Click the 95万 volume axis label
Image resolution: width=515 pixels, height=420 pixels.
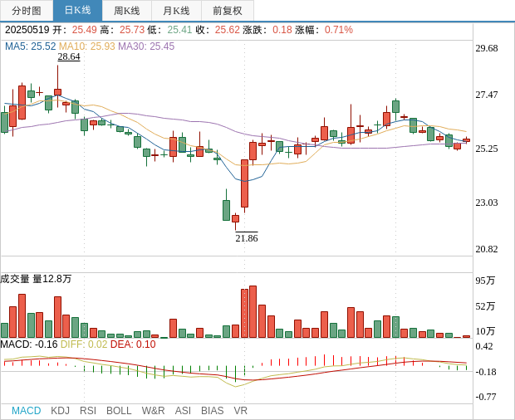[485, 281]
